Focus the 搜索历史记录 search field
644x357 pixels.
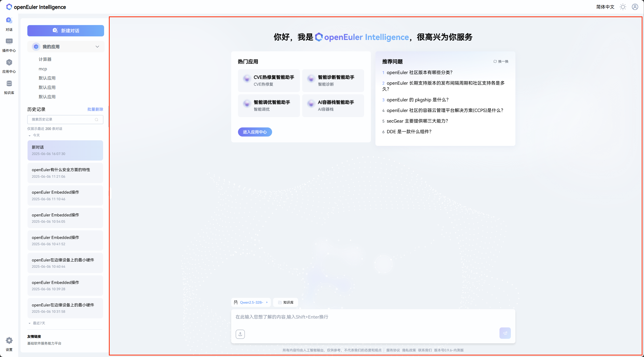[65, 119]
